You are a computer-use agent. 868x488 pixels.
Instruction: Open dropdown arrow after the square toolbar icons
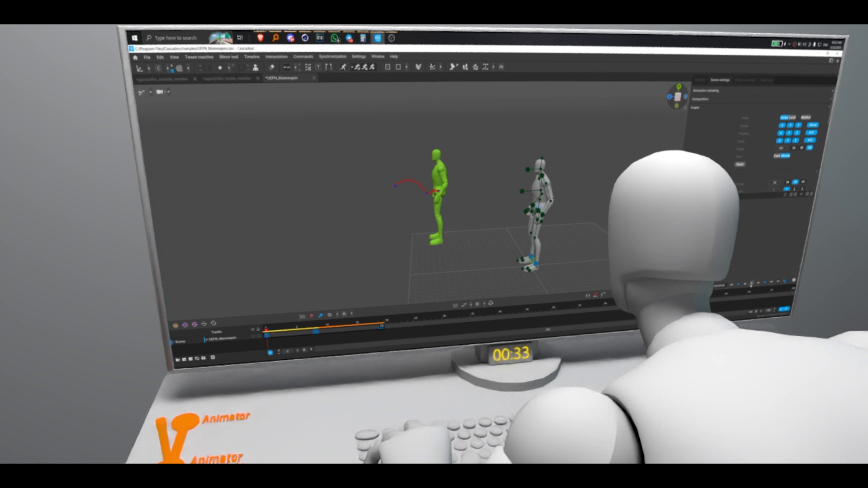pos(406,67)
